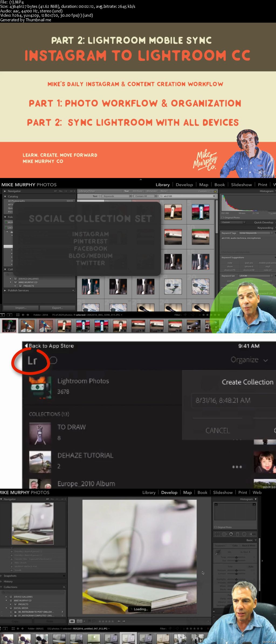Screen dimensions: 276x644
Task: Tap the Back to App Store link
Action: [49, 346]
